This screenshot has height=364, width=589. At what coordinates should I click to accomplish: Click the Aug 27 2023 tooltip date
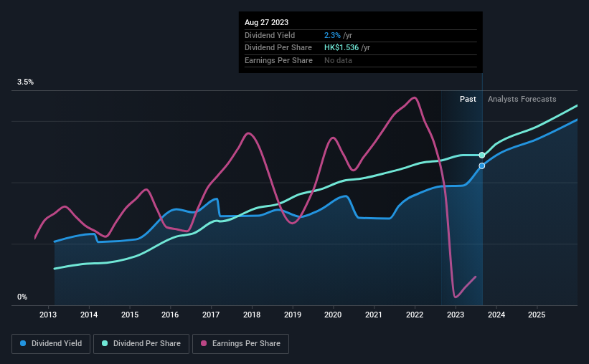(266, 22)
